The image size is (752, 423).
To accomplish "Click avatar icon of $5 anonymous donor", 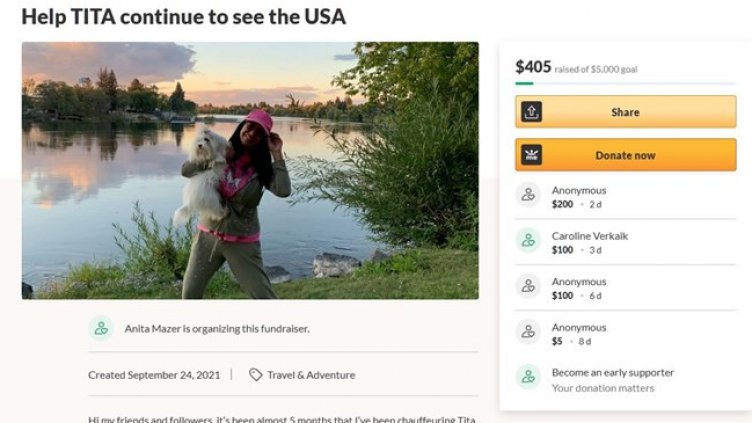I will [x=529, y=333].
